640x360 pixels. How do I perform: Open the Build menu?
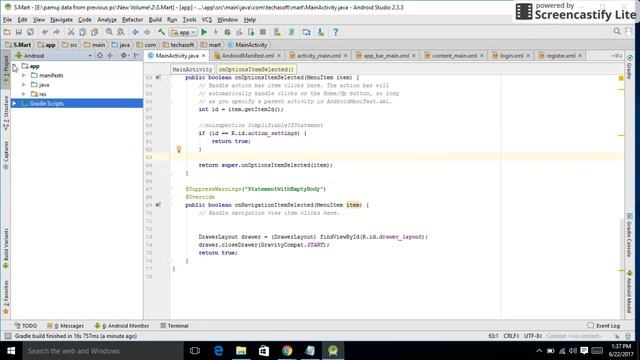pyautogui.click(x=155, y=20)
